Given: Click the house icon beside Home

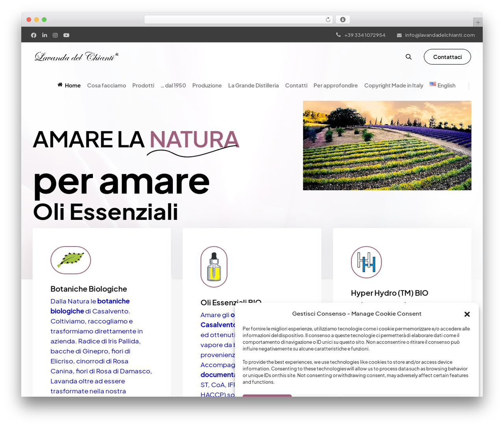Looking at the screenshot, I should (x=60, y=85).
